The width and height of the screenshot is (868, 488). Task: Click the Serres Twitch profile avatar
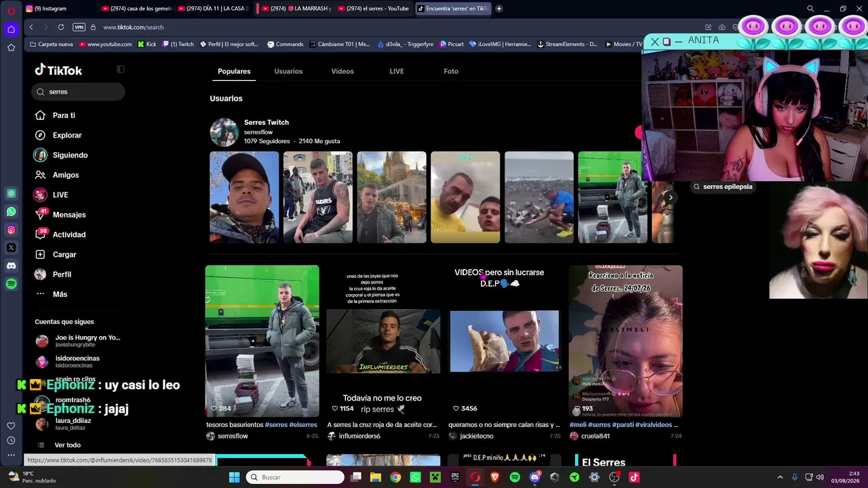[x=224, y=132]
